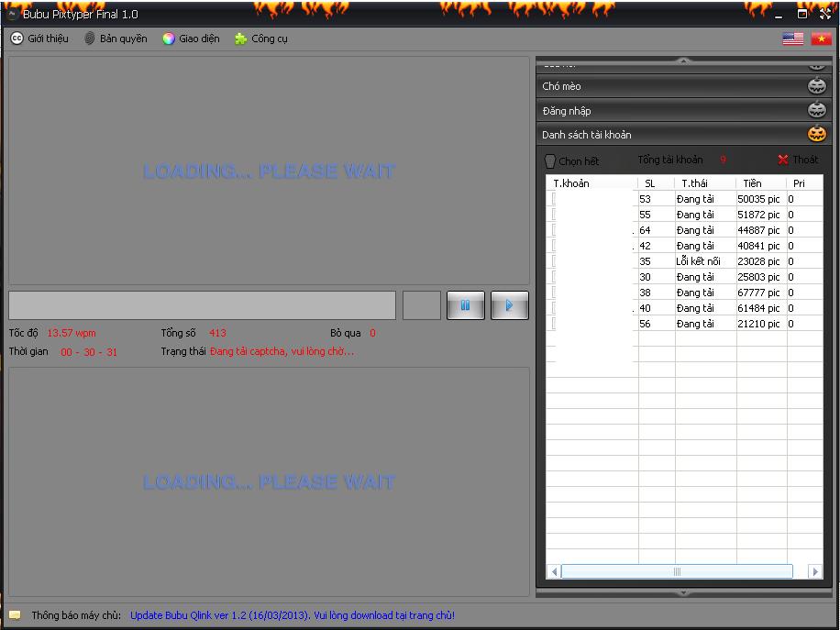Open the Giao diện menu
The image size is (840, 630).
pyautogui.click(x=192, y=39)
